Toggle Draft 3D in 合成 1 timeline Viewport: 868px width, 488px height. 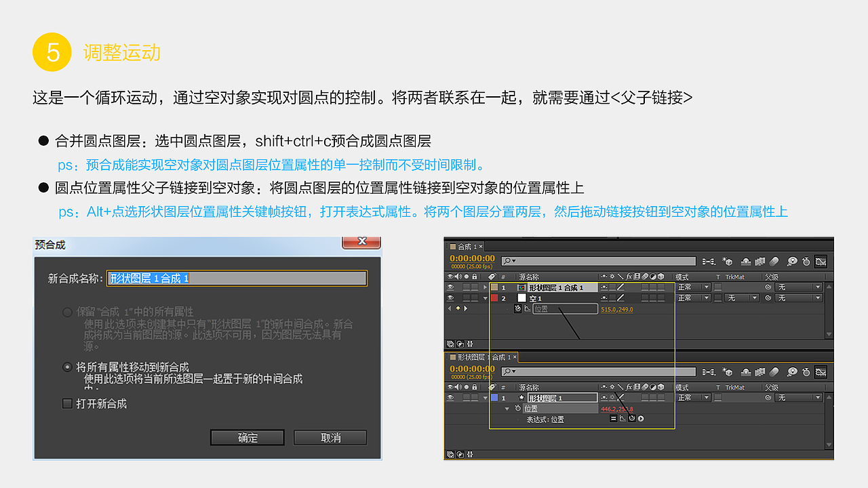click(728, 262)
